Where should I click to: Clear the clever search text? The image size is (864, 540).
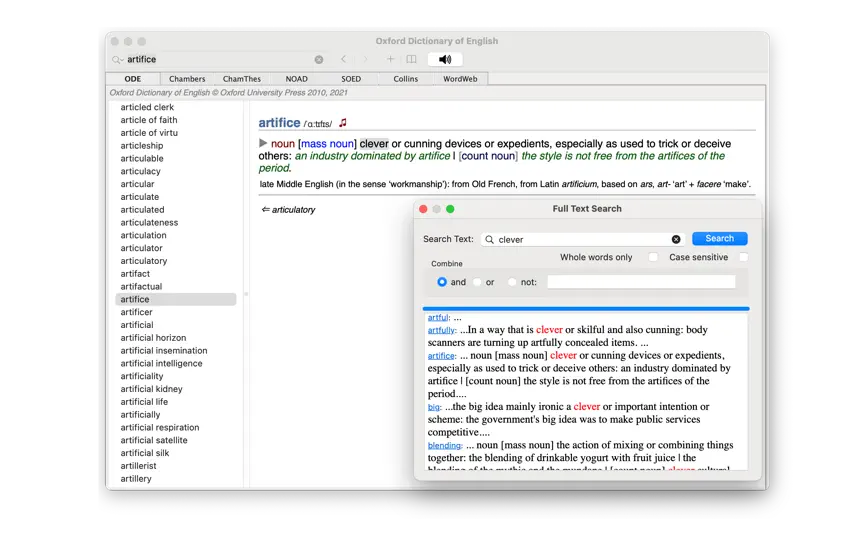tap(676, 239)
